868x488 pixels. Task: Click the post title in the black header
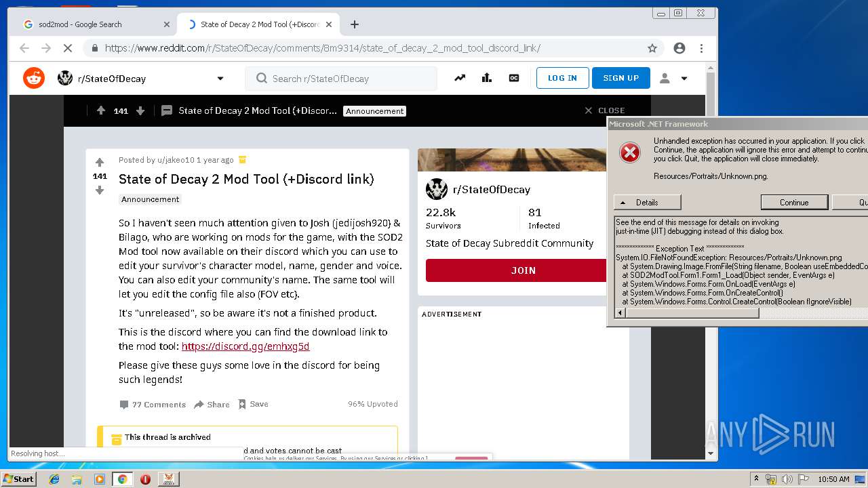(258, 110)
